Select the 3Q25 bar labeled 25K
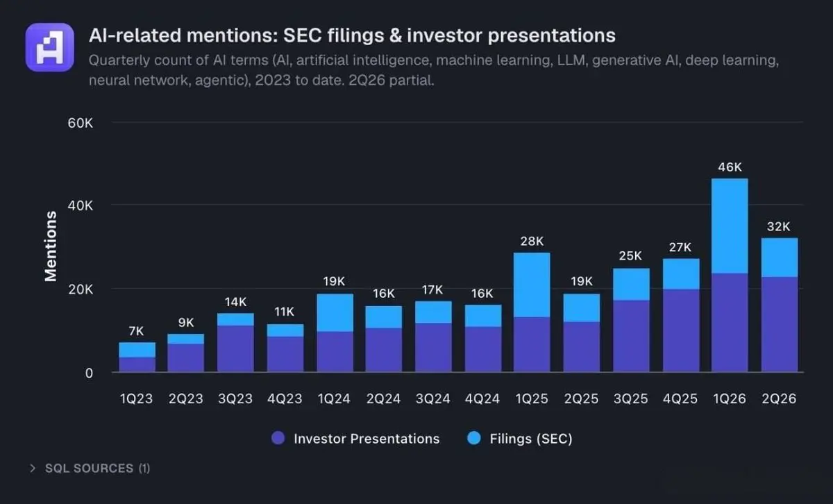The image size is (833, 504). (x=631, y=321)
